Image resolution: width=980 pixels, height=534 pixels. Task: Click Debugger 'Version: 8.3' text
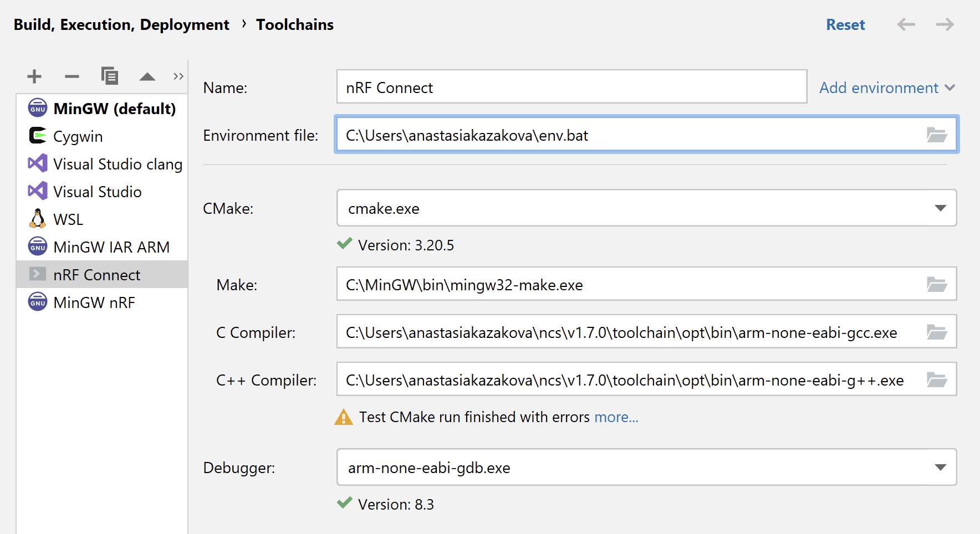click(x=396, y=504)
